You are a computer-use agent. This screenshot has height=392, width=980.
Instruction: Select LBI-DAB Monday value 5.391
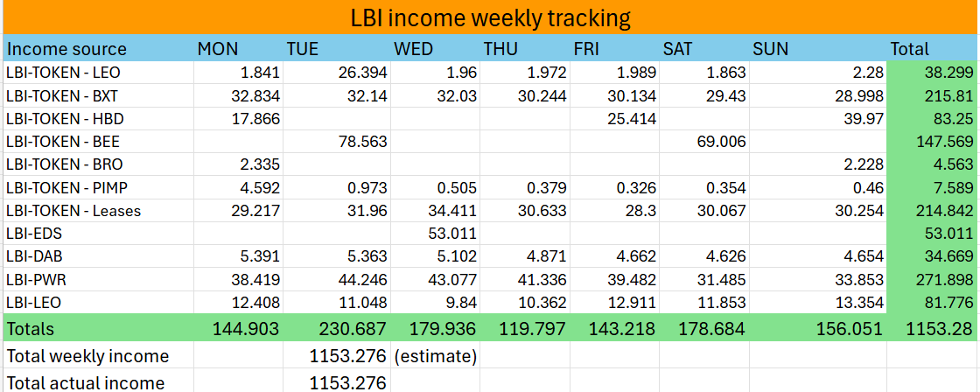coord(238,257)
